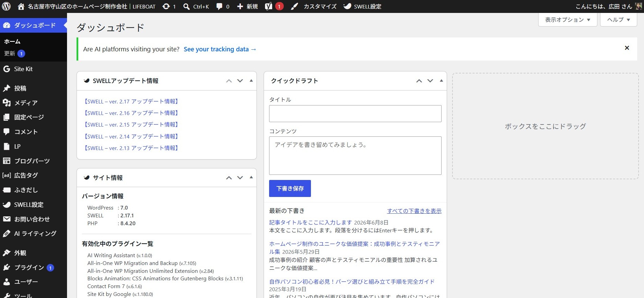Click すべての下書きを表示 link
The height and width of the screenshot is (298, 644).
pyautogui.click(x=414, y=211)
